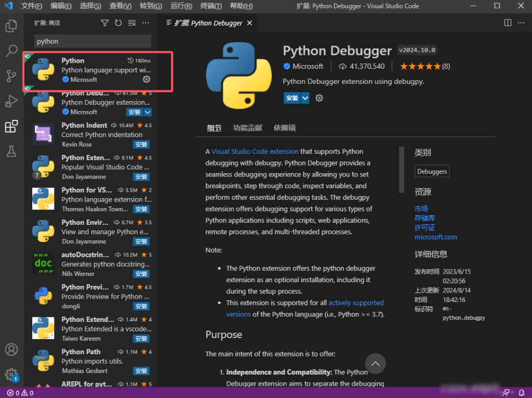Image resolution: width=532 pixels, height=398 pixels.
Task: Click manage gear on Python extension
Action: pyautogui.click(x=147, y=79)
